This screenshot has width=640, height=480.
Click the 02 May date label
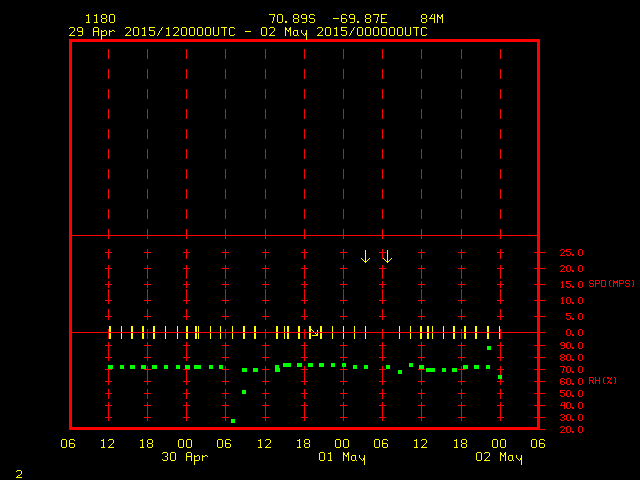(498, 457)
